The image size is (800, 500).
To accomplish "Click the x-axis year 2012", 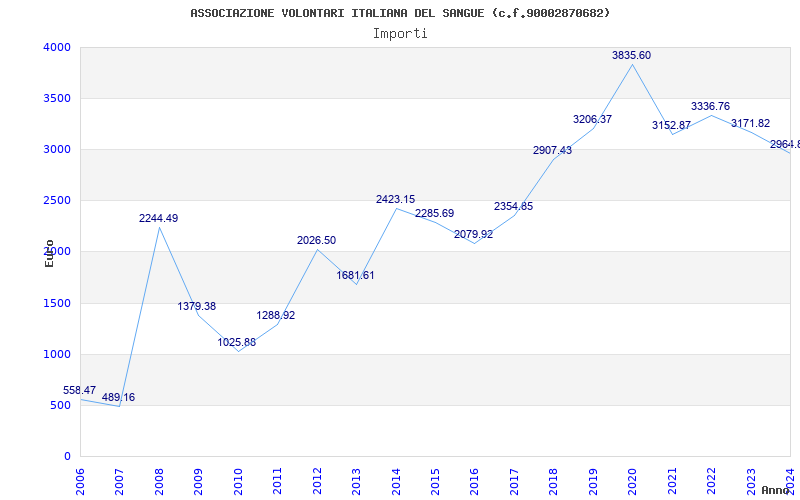I will (x=317, y=482).
